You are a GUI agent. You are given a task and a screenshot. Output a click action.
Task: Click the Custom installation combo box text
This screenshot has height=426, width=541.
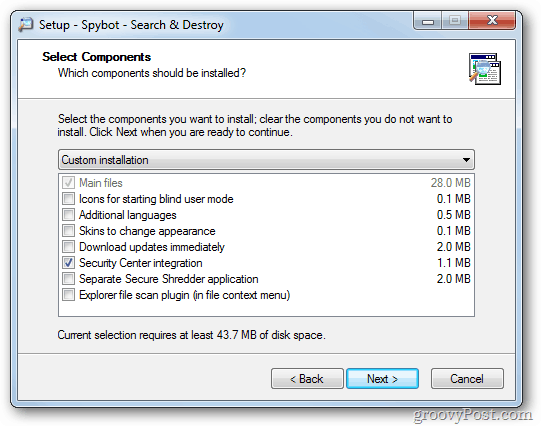[x=105, y=160]
